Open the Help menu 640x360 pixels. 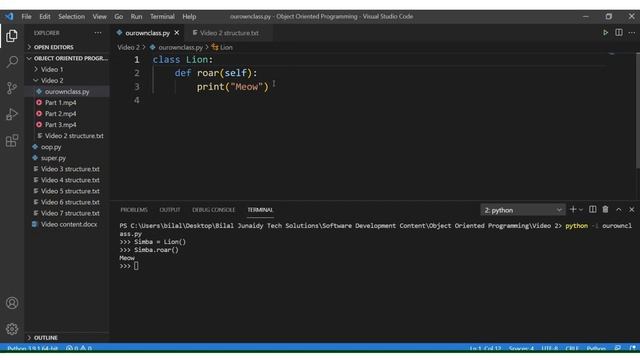pos(189,17)
